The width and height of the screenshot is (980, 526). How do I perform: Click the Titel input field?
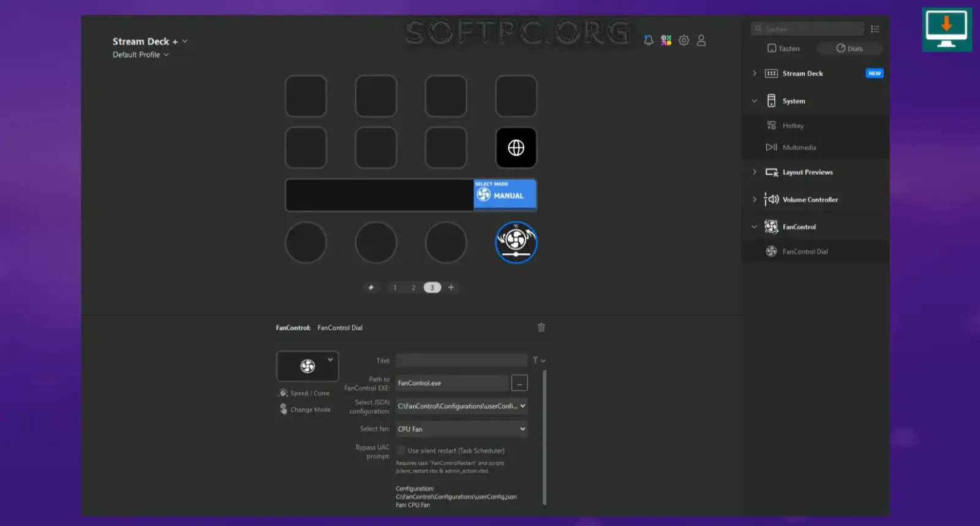pos(461,360)
